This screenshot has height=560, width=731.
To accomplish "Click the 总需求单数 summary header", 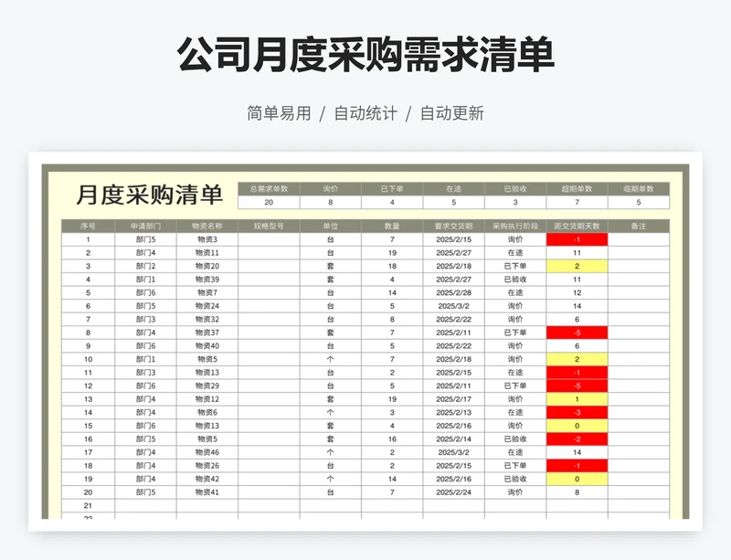I will (269, 189).
